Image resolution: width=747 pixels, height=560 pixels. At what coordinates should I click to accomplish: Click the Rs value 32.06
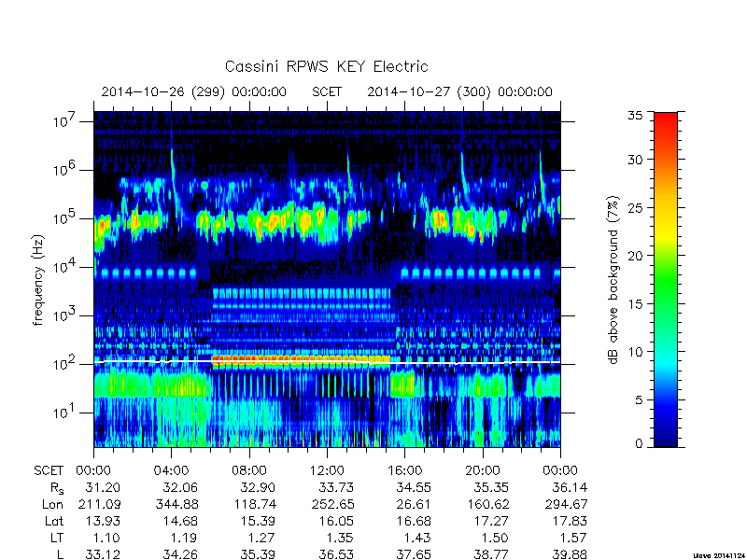click(x=180, y=487)
